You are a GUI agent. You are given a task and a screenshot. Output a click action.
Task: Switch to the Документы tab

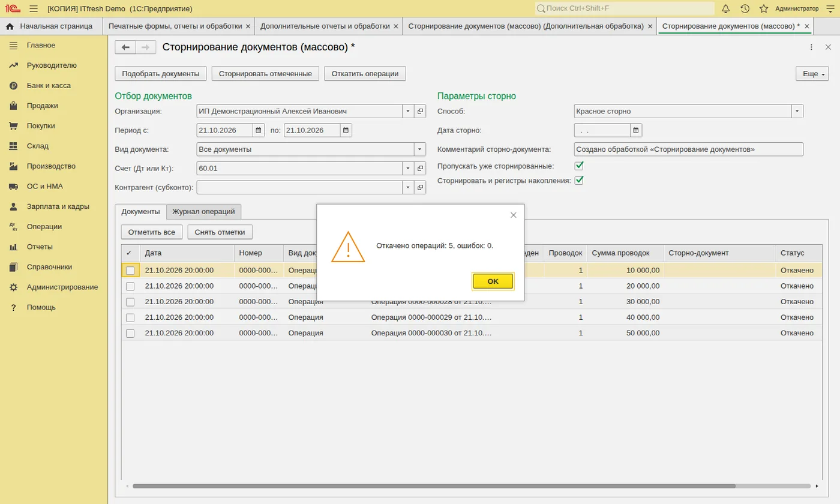[x=140, y=212]
